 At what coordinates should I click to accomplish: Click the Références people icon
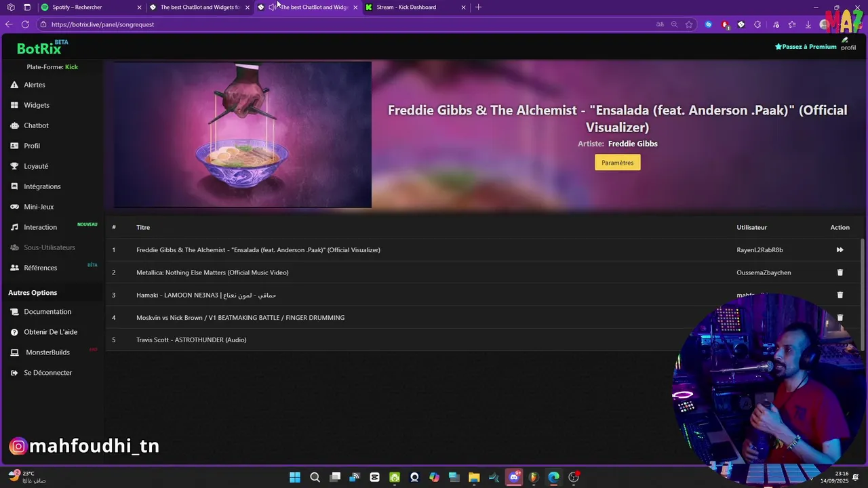(14, 268)
